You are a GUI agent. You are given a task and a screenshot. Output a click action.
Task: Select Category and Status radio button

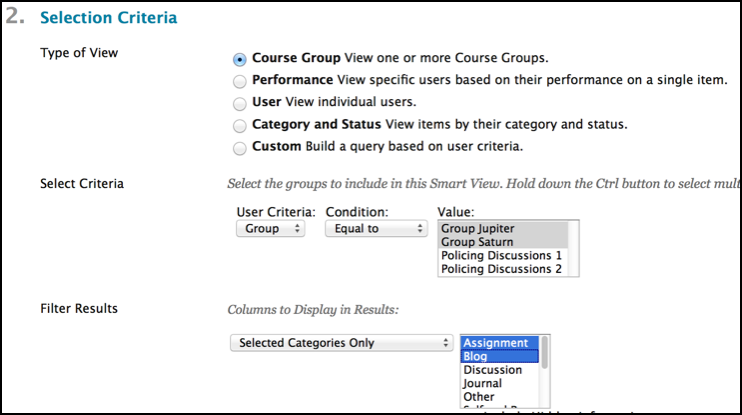(239, 125)
